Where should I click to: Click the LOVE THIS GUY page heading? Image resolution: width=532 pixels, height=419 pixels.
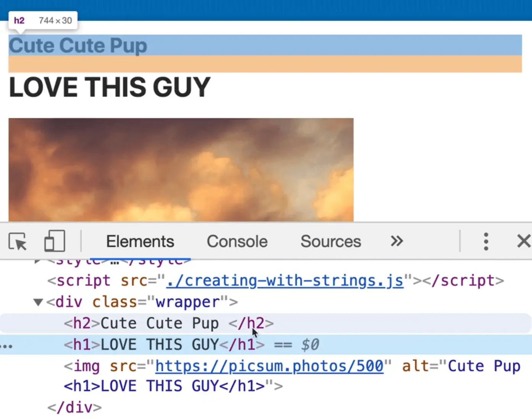click(x=110, y=87)
